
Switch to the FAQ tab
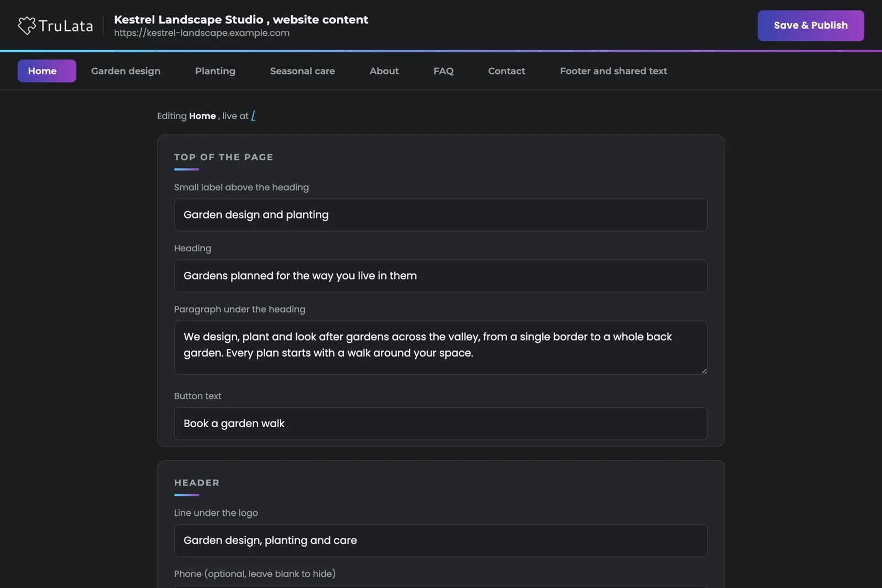[x=444, y=71]
